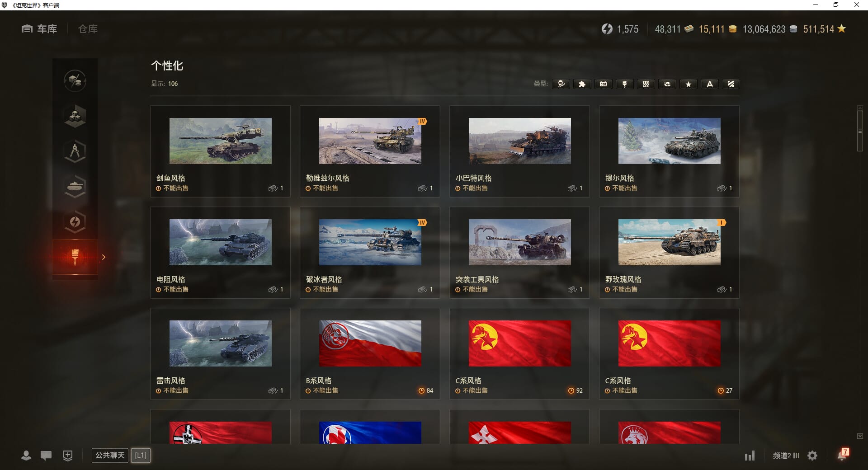Switch to the 仓库 storage tab
Viewport: 868px width, 470px height.
88,29
